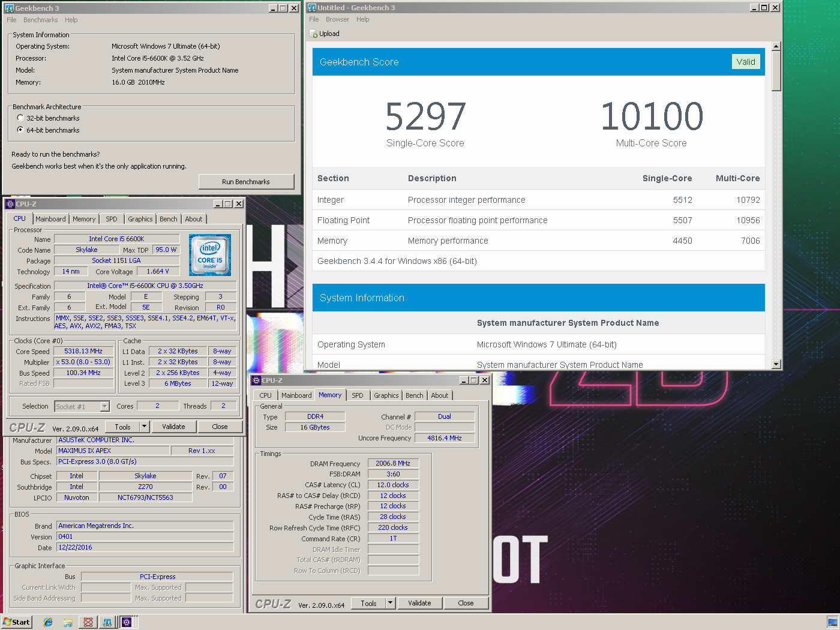Click Validate in CPU-Z CPU window
This screenshot has height=630, width=840.
click(x=173, y=427)
